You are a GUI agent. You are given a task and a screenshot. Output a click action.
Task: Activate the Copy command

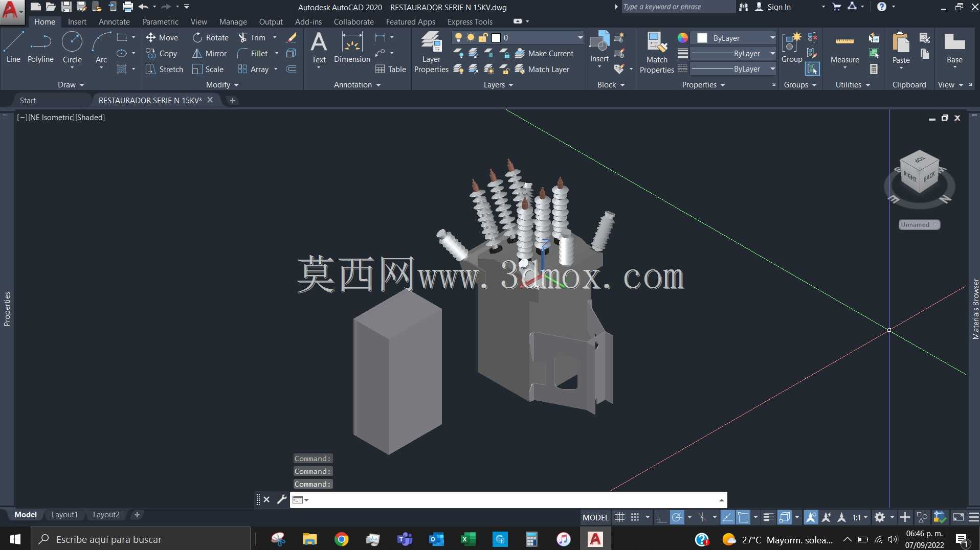pos(162,53)
